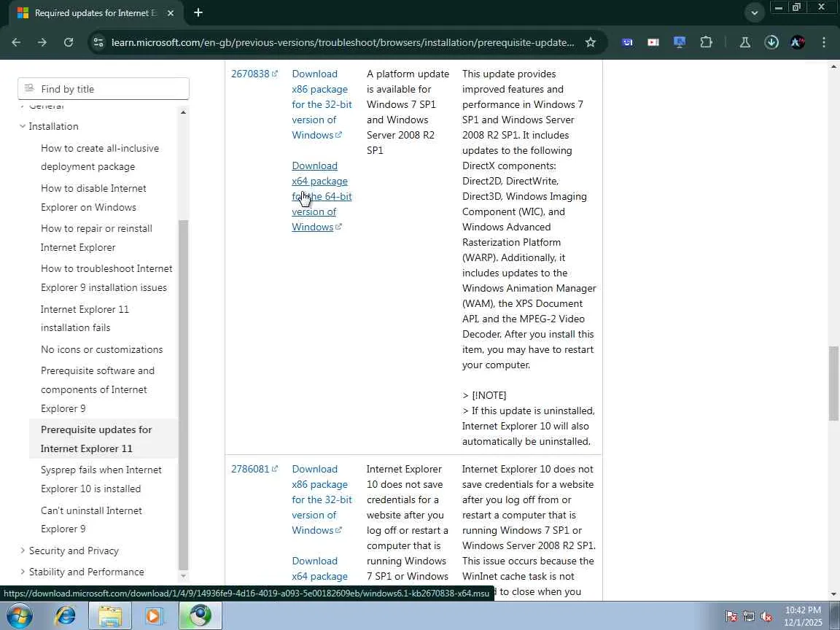The image size is (840, 630).
Task: Click the sidebar scroll down arrow
Action: (x=183, y=577)
